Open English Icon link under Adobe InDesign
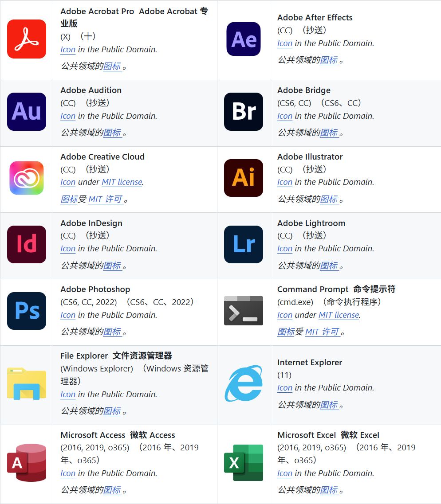 tap(68, 249)
